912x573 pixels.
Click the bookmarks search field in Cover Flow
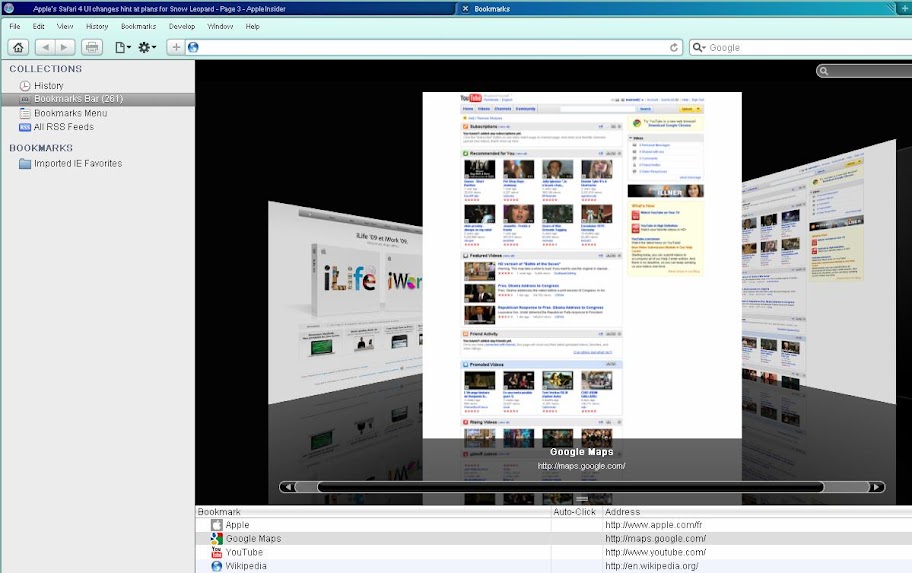[864, 70]
